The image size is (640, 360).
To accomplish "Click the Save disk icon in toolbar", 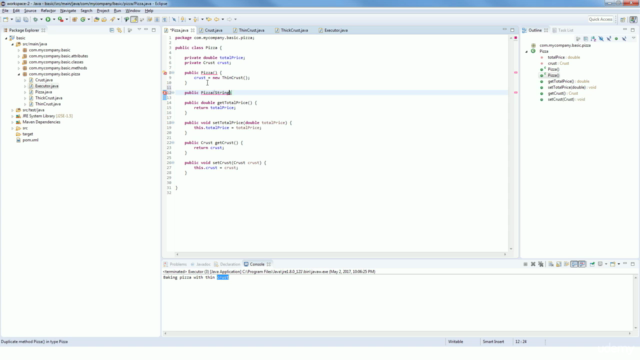I will [x=18, y=19].
